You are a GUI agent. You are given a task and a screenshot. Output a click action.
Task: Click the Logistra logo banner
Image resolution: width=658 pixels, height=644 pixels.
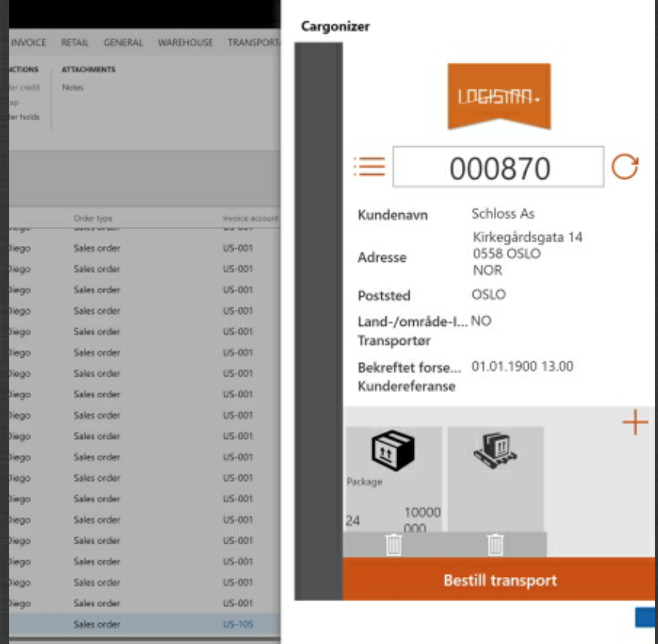499,96
